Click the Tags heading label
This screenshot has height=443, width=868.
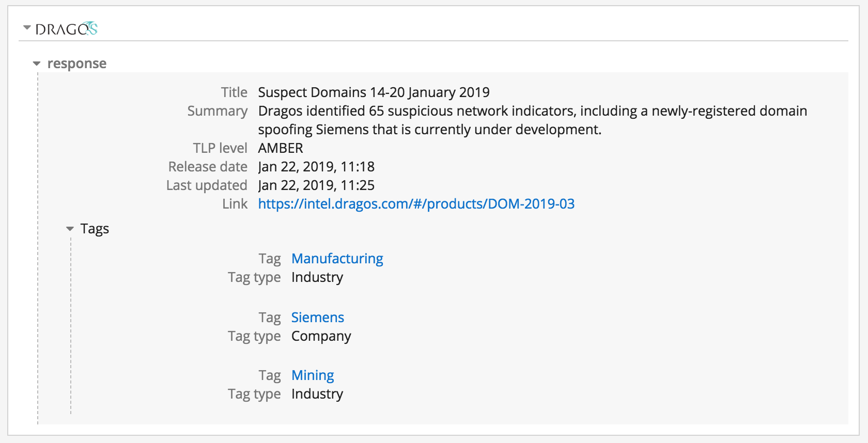tap(95, 229)
